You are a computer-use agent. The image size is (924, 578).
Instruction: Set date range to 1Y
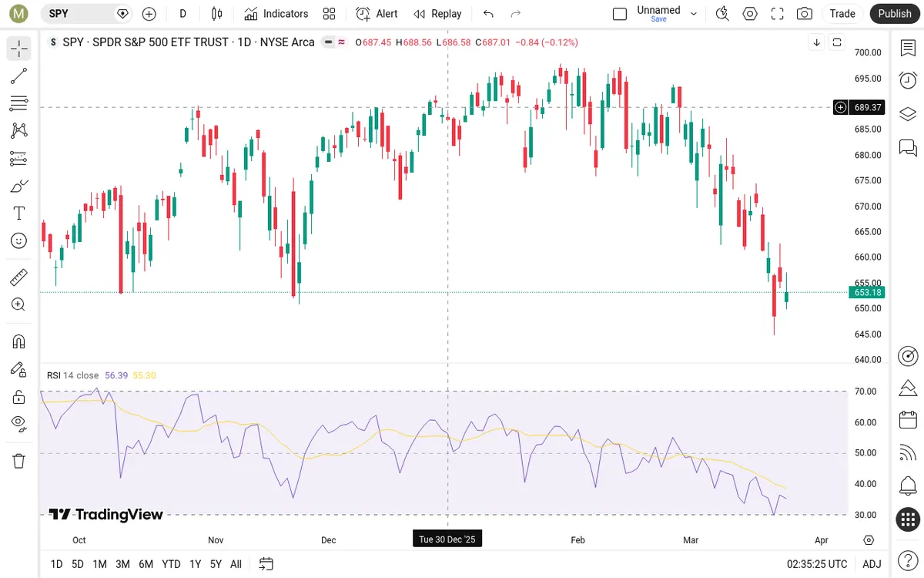pos(195,564)
